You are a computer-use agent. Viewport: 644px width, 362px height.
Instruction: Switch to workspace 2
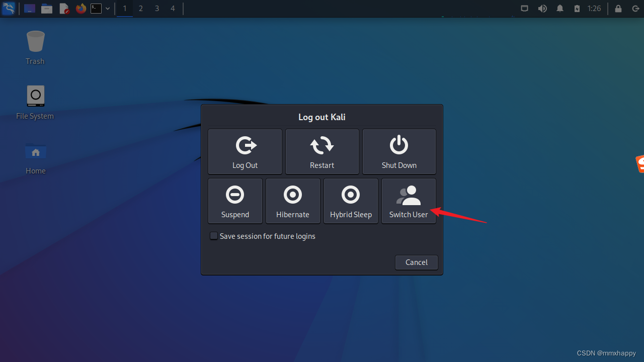[x=141, y=9]
